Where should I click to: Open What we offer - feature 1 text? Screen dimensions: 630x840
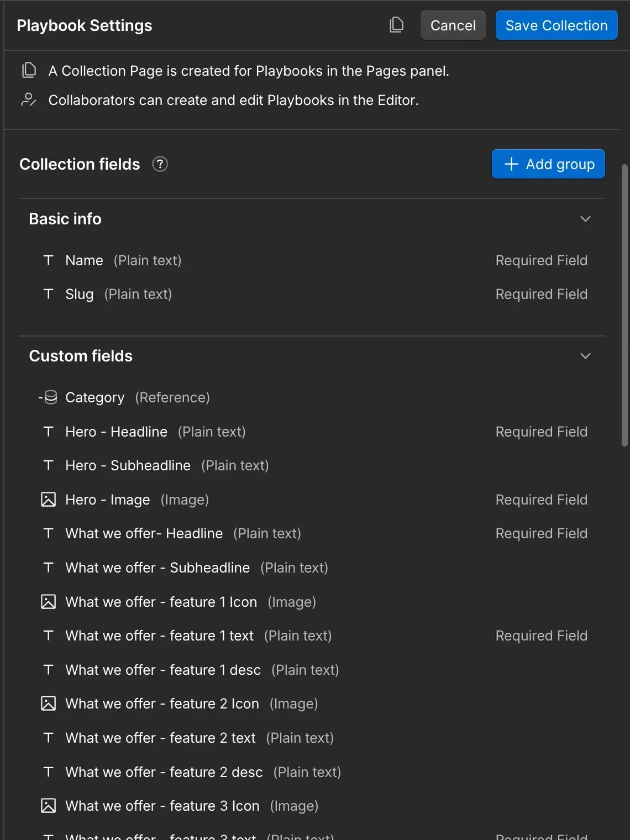(312, 636)
